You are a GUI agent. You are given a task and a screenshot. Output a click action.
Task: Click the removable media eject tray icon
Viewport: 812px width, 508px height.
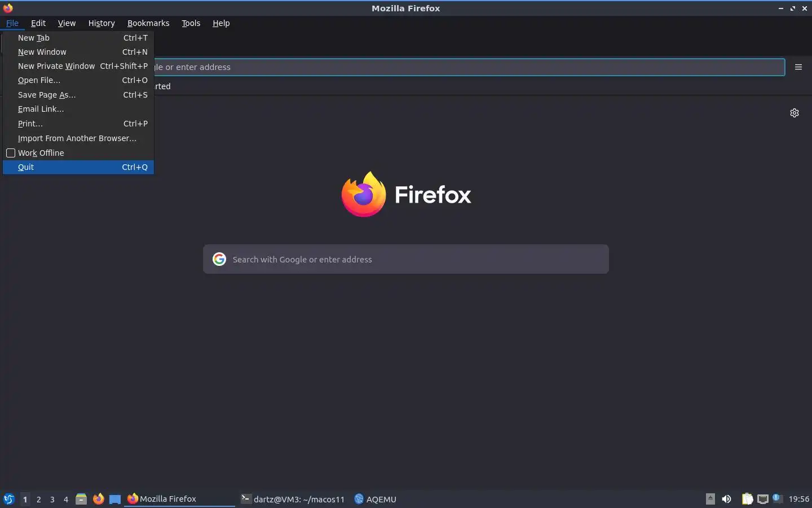point(710,499)
